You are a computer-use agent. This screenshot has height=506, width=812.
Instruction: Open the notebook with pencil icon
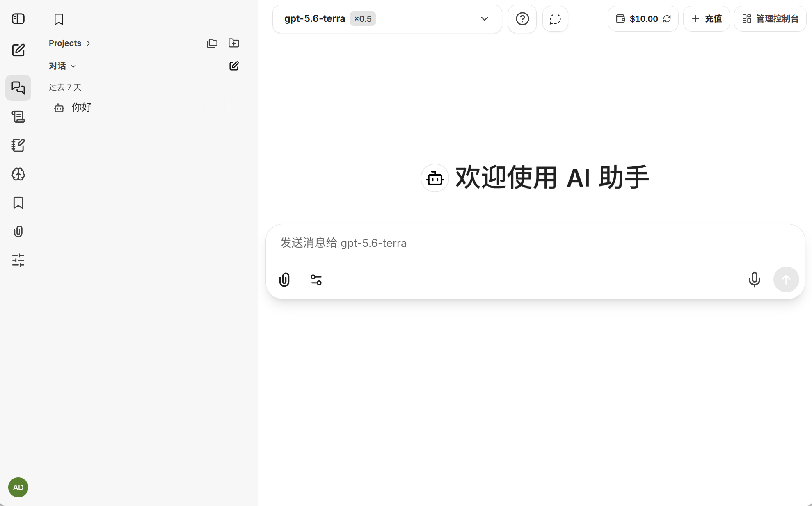[x=18, y=145]
